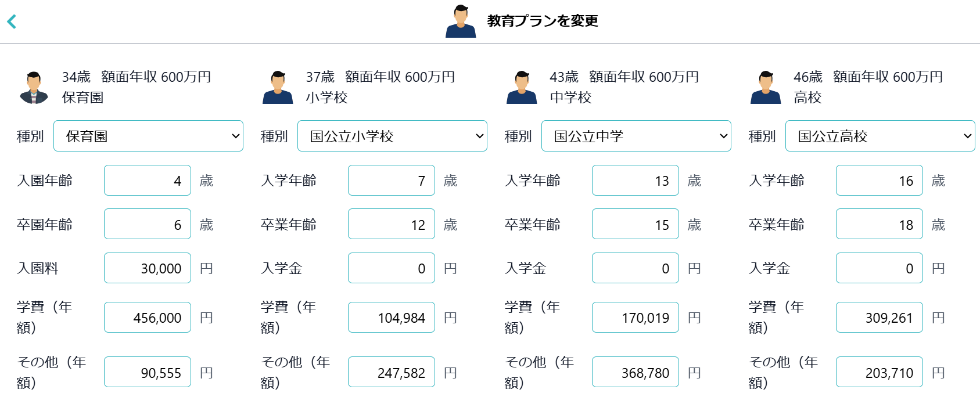Click the 保育園 学費 field showing 456,000
Screen dimensions: 980x411
coord(147,317)
